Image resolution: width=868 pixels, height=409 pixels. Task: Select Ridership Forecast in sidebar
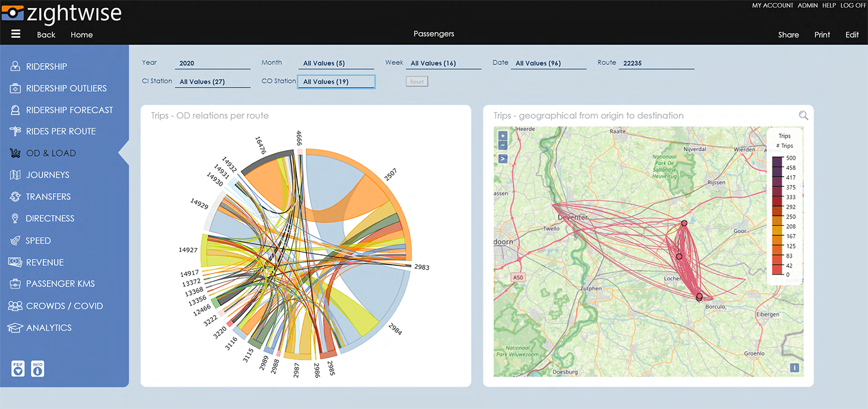point(69,110)
